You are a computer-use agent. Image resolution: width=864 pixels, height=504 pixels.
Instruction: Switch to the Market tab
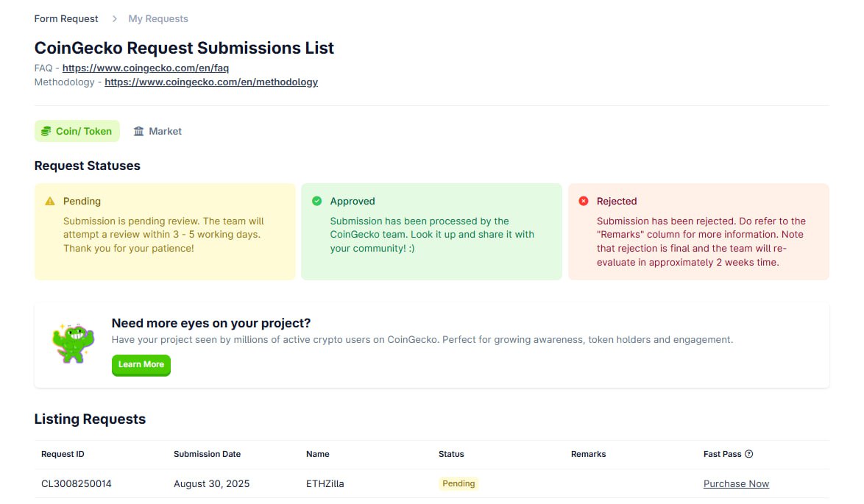[157, 131]
